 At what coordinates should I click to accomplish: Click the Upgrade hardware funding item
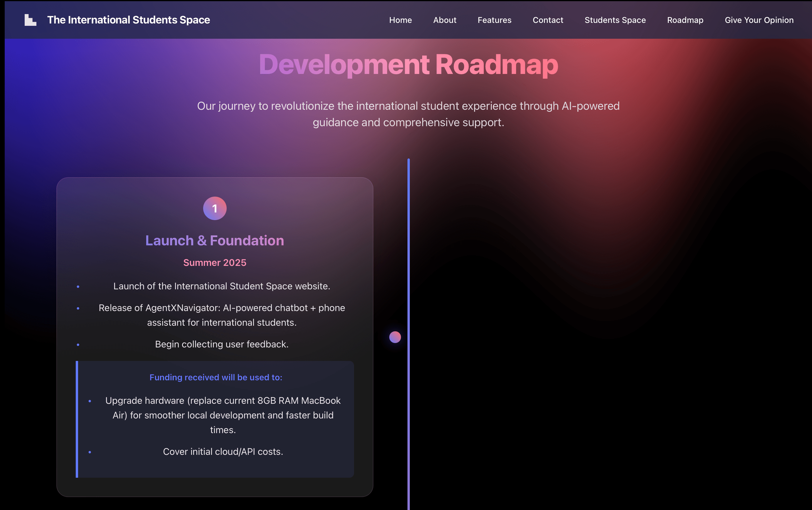pyautogui.click(x=223, y=415)
